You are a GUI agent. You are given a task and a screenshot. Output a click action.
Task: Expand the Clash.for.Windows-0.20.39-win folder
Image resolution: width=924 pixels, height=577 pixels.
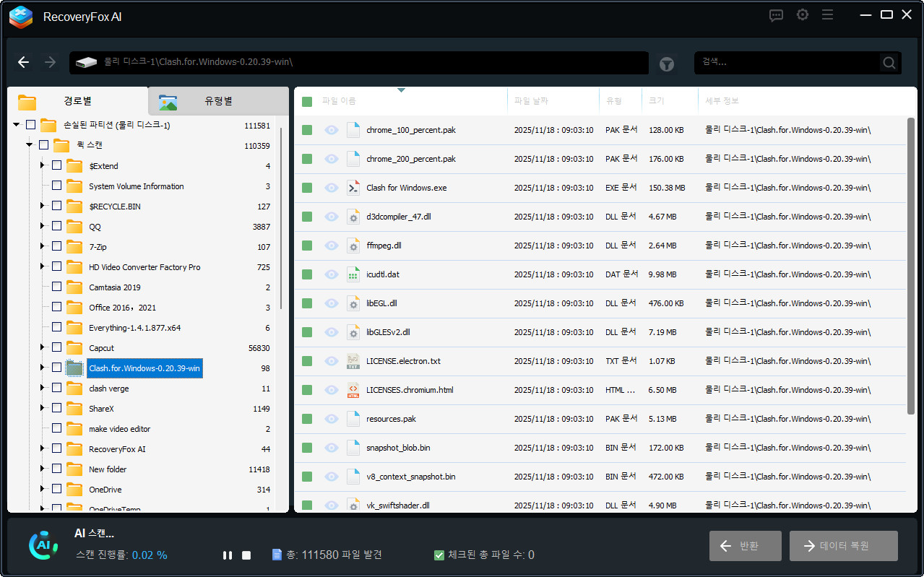[x=43, y=368]
